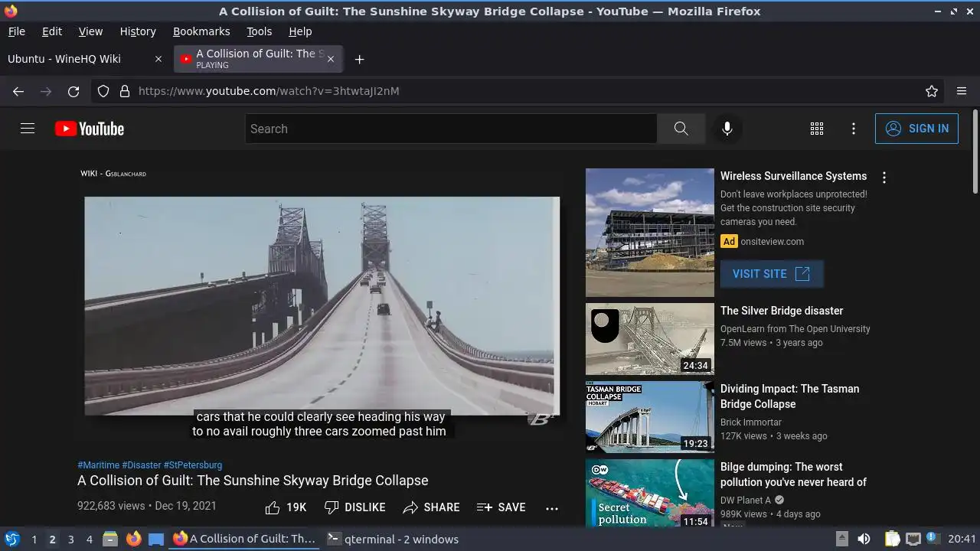
Task: Show tracking protection shield info
Action: pos(103,91)
